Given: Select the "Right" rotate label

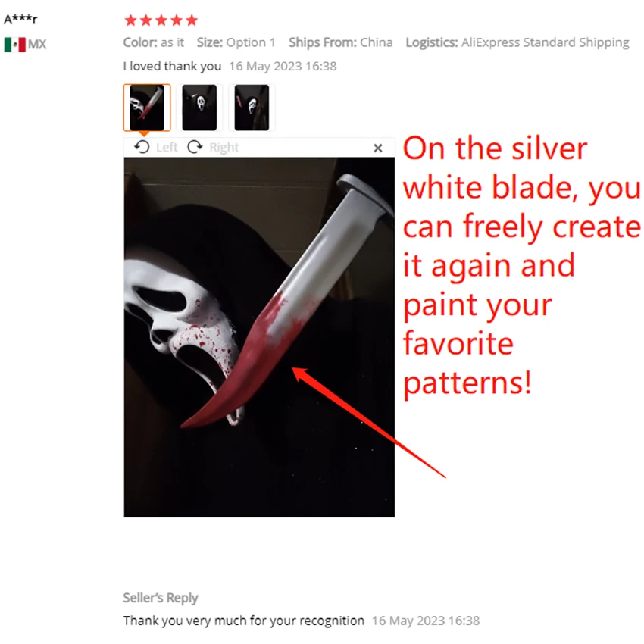Looking at the screenshot, I should [x=224, y=147].
